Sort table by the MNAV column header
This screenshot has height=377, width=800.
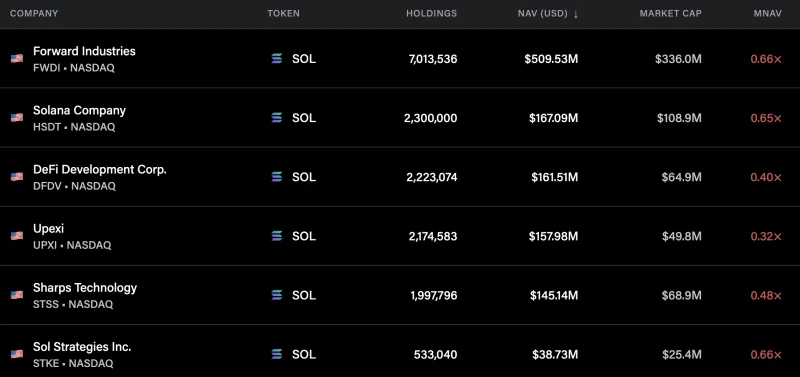[767, 14]
